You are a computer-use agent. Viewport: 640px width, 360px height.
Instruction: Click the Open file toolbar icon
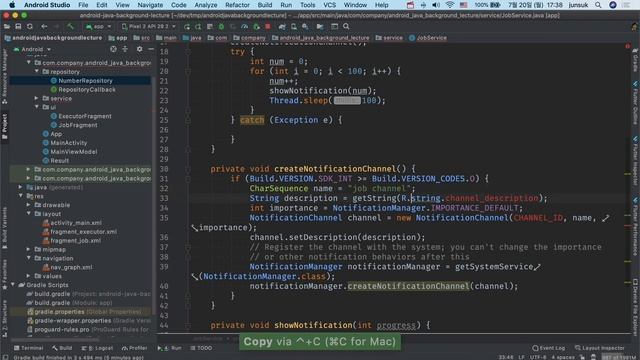(x=7, y=27)
